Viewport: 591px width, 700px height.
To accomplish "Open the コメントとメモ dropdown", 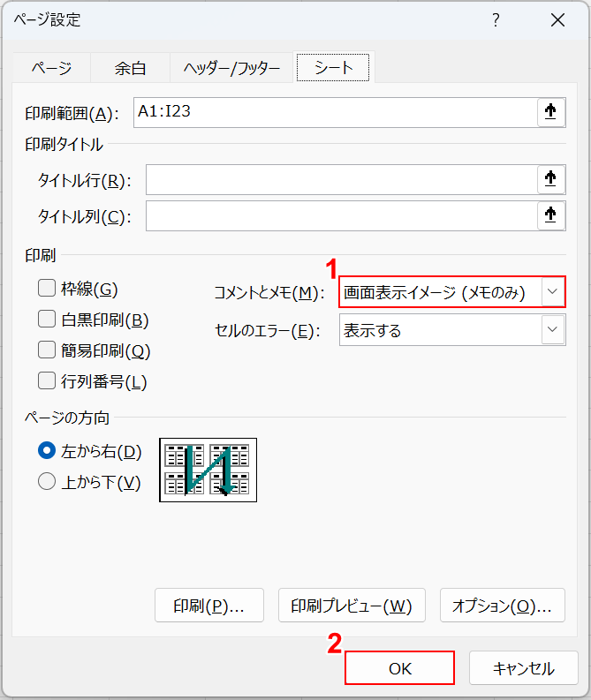I will click(553, 292).
